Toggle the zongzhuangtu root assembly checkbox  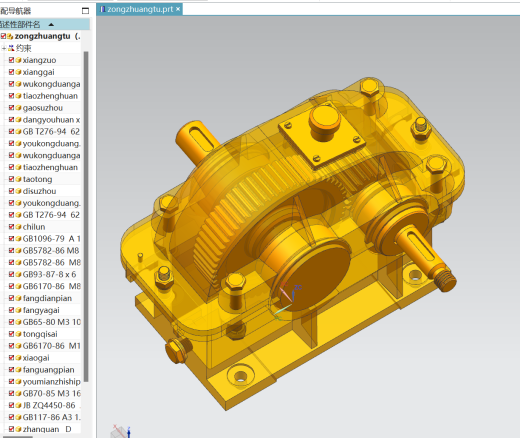pos(3,36)
